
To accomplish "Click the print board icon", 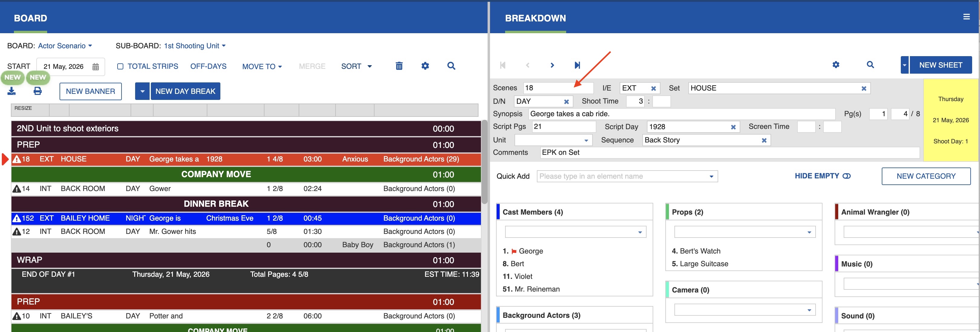I will [37, 91].
